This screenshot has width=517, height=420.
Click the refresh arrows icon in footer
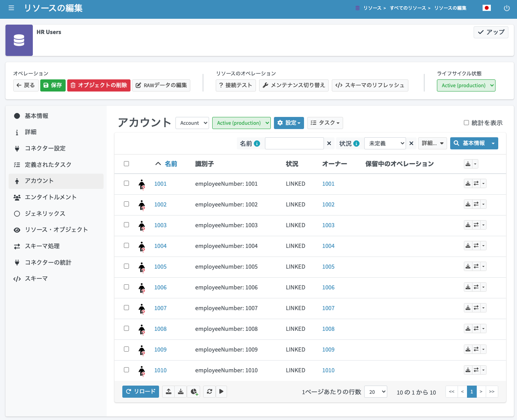(209, 391)
